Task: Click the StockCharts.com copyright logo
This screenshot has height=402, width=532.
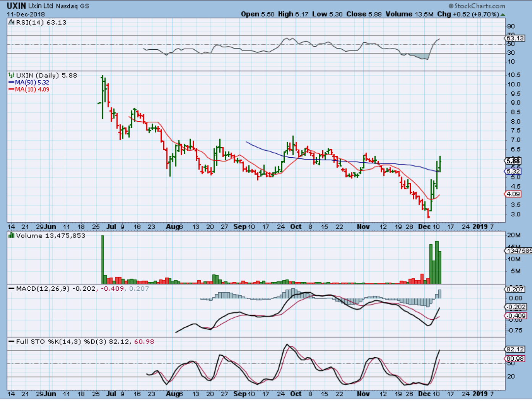Action: (477, 6)
